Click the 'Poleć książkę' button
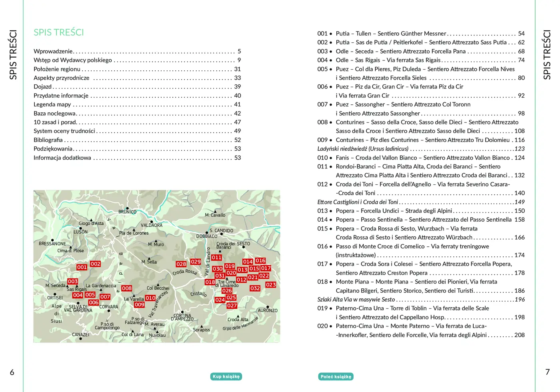This screenshot has width=560, height=392. point(336,376)
